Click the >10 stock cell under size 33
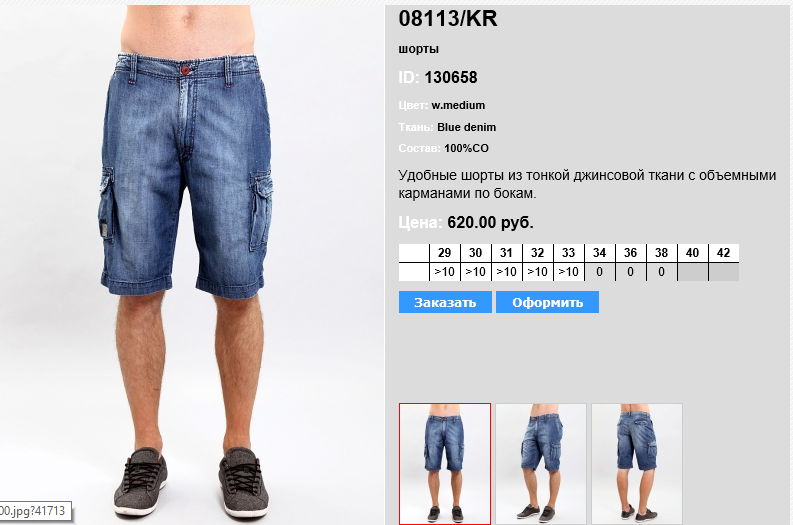The height and width of the screenshot is (525, 793). [x=568, y=272]
